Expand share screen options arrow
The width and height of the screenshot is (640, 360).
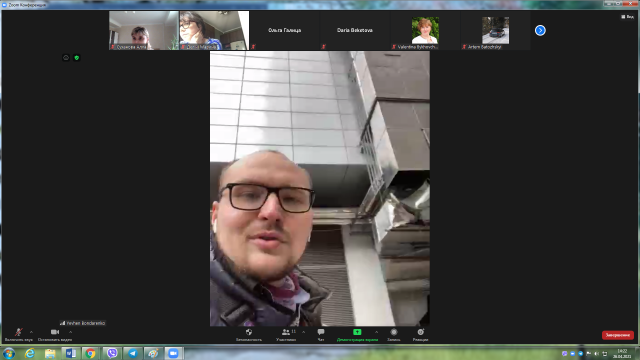coord(376,332)
